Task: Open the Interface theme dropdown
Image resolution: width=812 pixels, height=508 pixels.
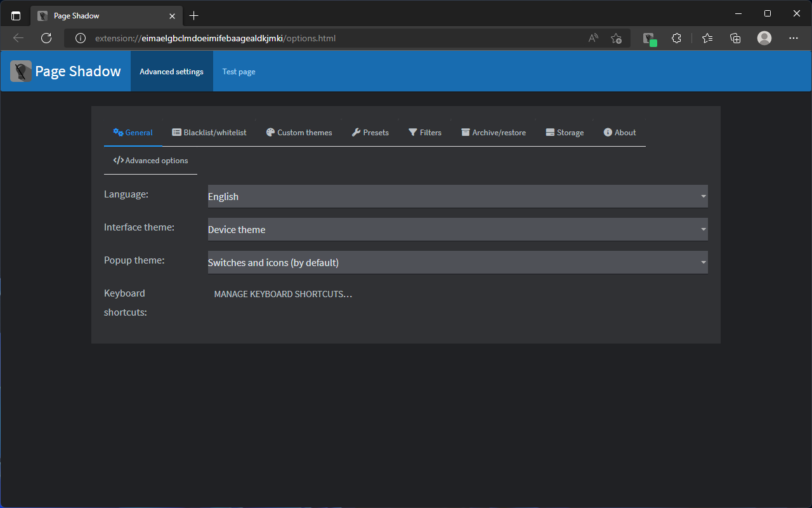Action: click(x=457, y=229)
